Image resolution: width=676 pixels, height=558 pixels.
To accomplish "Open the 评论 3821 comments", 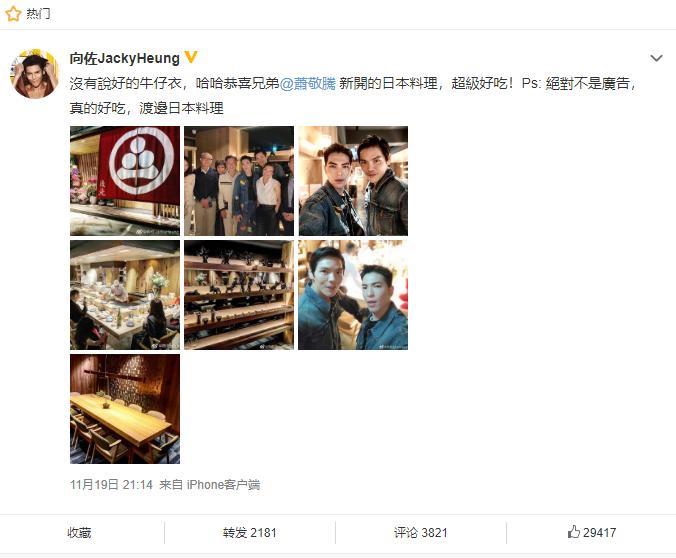I will click(420, 533).
